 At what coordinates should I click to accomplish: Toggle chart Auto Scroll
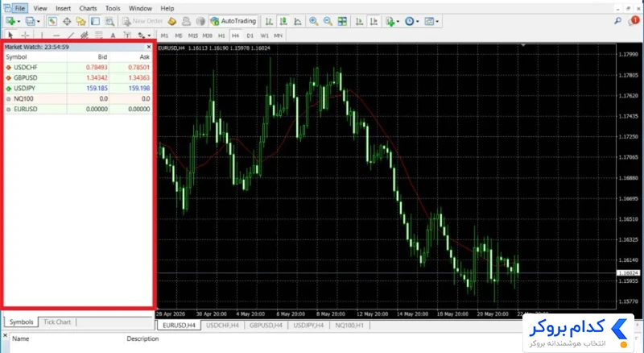(359, 22)
